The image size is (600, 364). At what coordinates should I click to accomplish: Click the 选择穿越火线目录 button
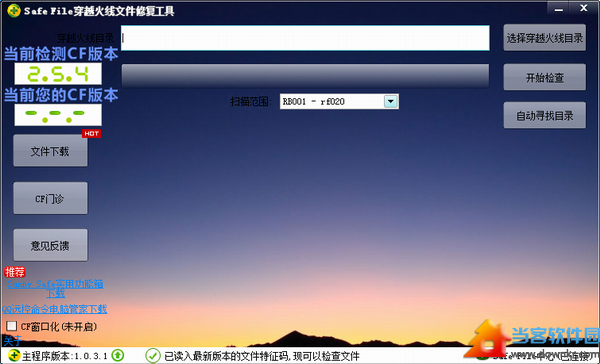click(x=545, y=38)
